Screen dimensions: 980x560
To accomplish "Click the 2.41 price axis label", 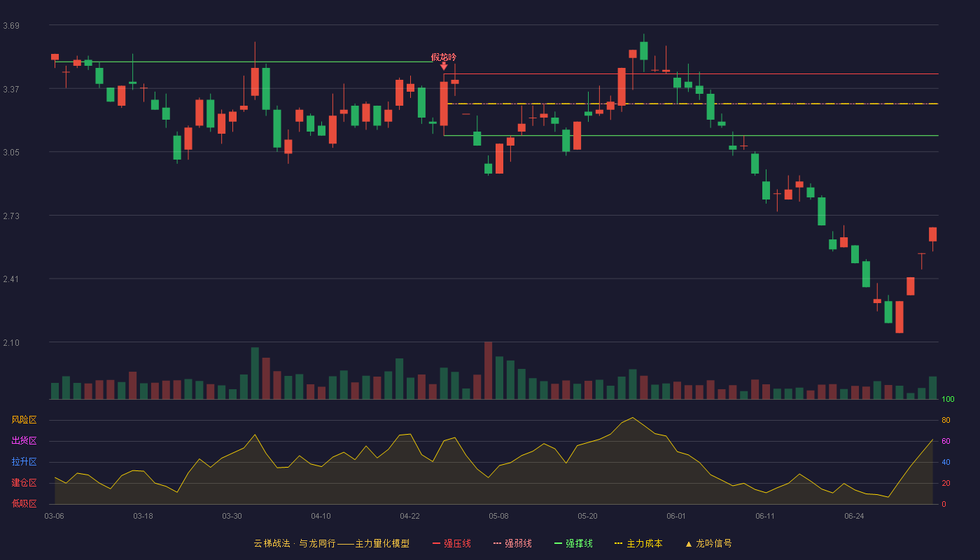I will click(x=11, y=279).
